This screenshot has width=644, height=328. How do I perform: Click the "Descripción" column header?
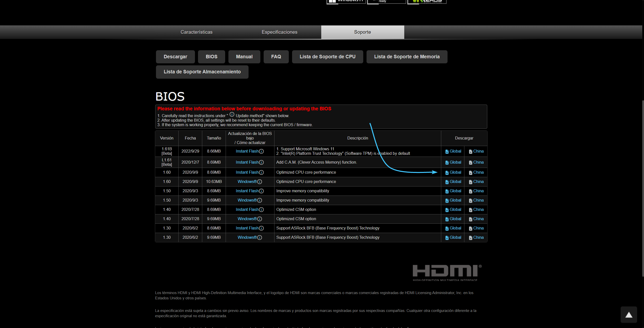[x=357, y=138]
